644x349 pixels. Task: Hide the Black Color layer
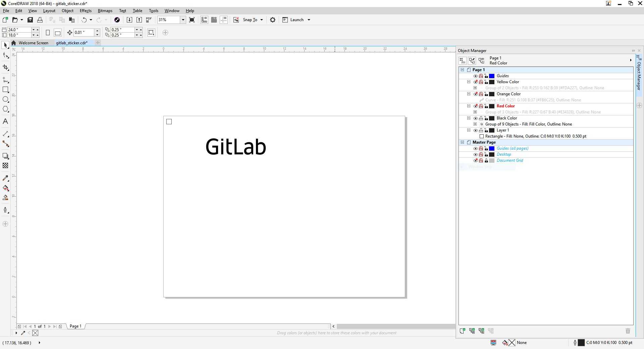coord(475,118)
